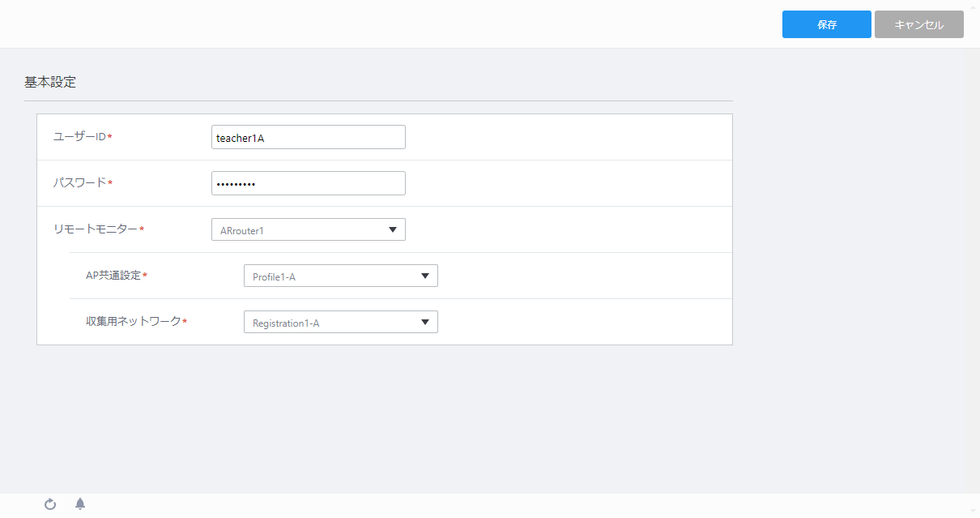Screen dimensions: 980x518
Task: Click the ユーザーID label
Action: click(82, 136)
